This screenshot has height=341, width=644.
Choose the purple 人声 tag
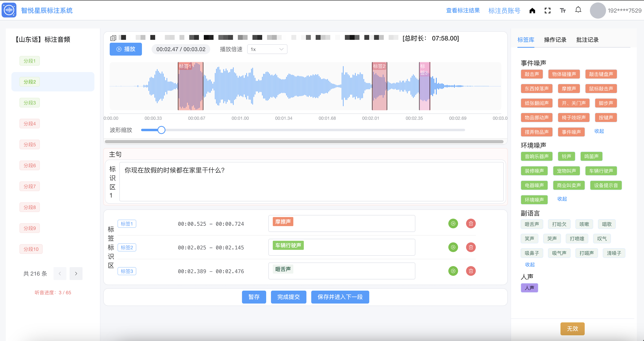[x=529, y=288]
